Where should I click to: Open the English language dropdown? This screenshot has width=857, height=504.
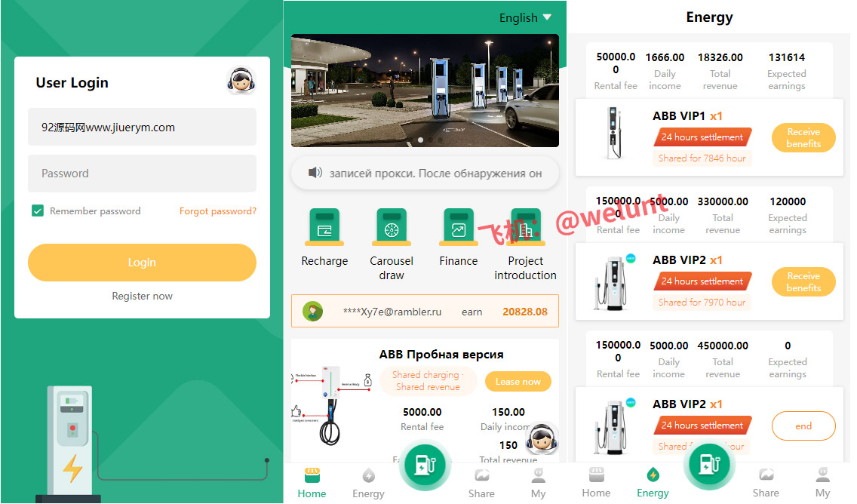[525, 18]
